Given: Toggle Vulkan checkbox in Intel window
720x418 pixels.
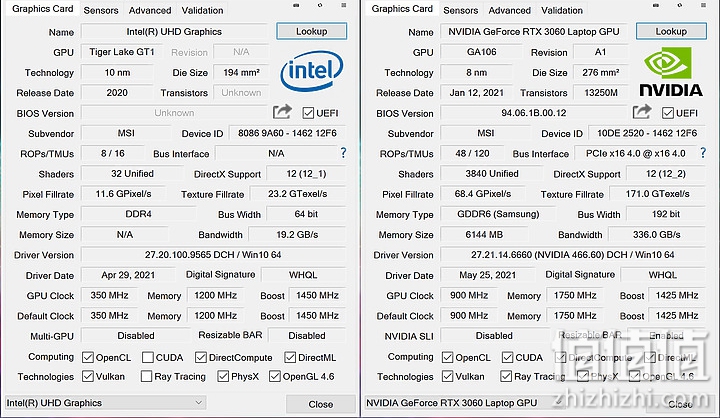Looking at the screenshot, I should pos(88,377).
